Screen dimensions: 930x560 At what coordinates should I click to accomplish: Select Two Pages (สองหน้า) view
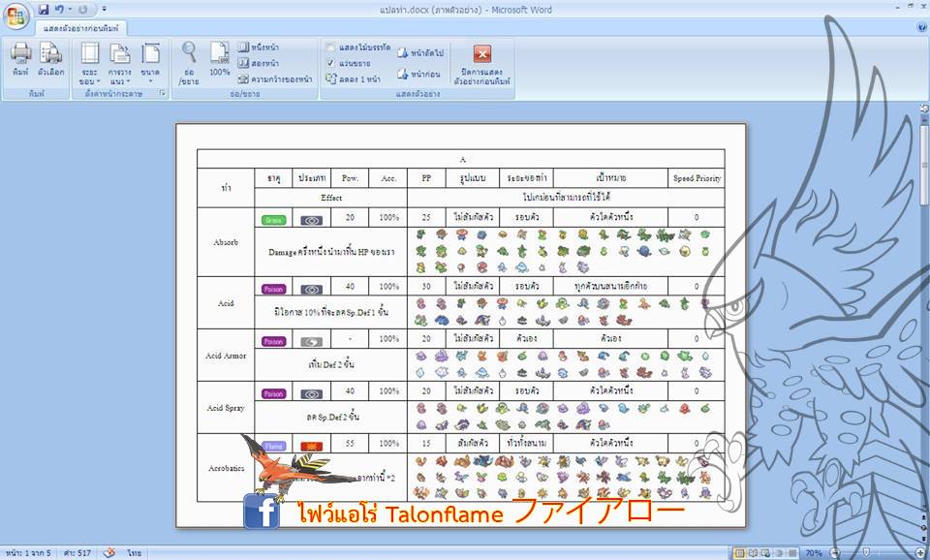point(258,63)
